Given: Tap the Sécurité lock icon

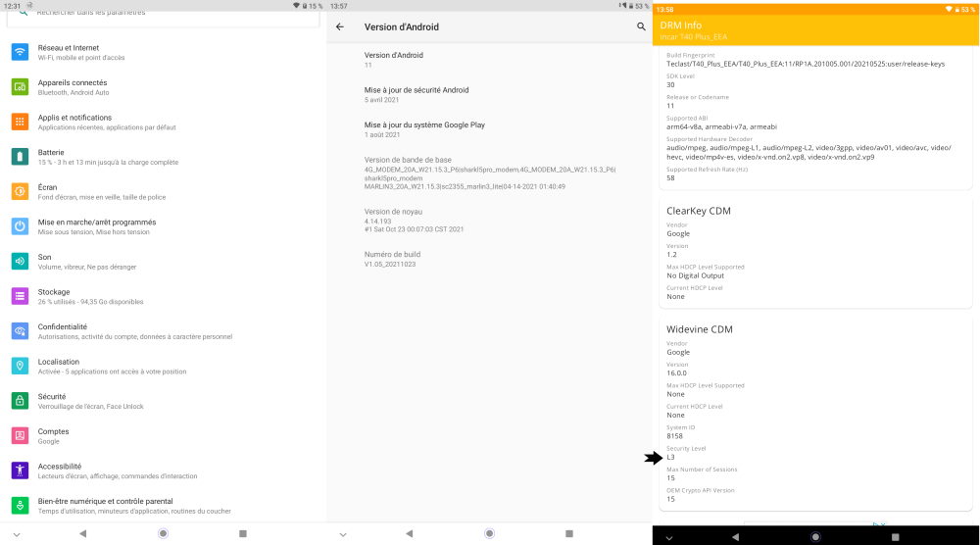Looking at the screenshot, I should click(20, 401).
